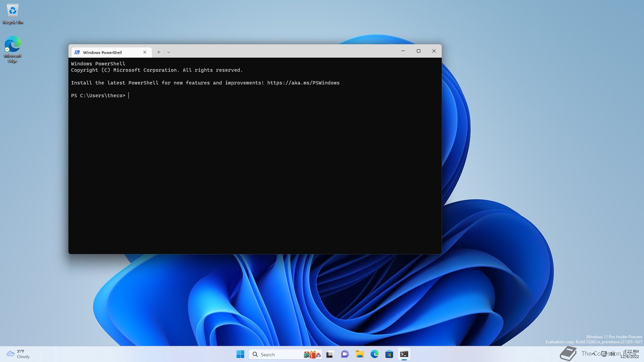Click the taskbar Search box
644x362 pixels.
(x=285, y=354)
